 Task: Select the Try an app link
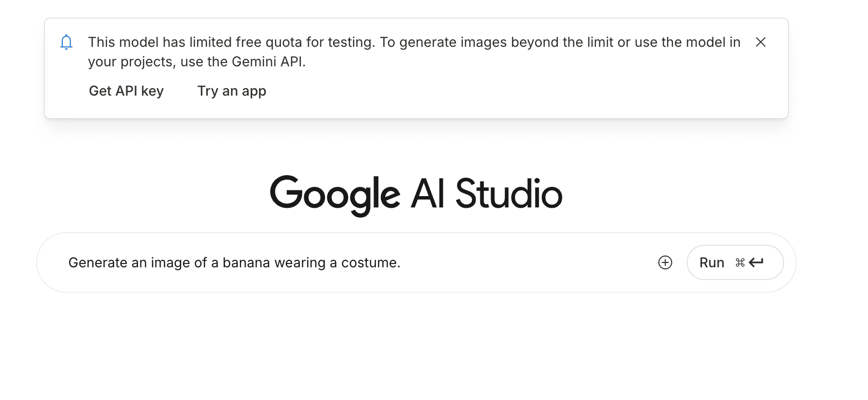[232, 91]
